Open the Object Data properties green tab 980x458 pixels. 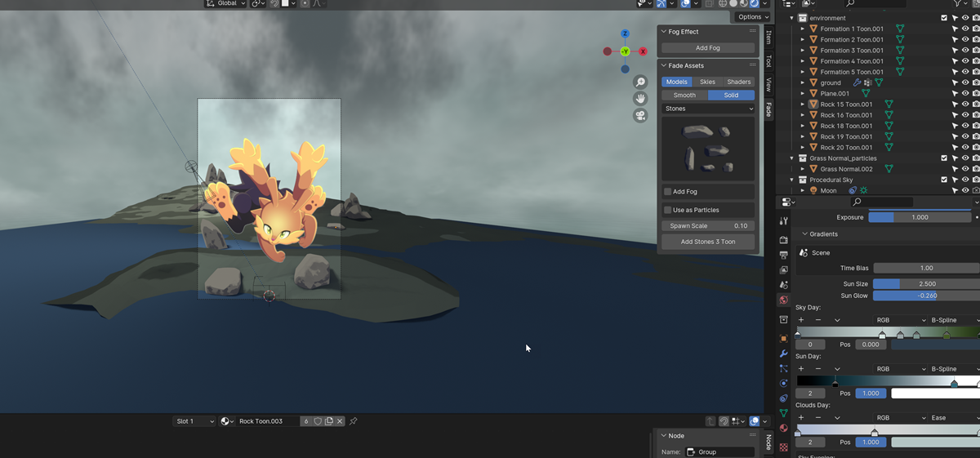(784, 413)
